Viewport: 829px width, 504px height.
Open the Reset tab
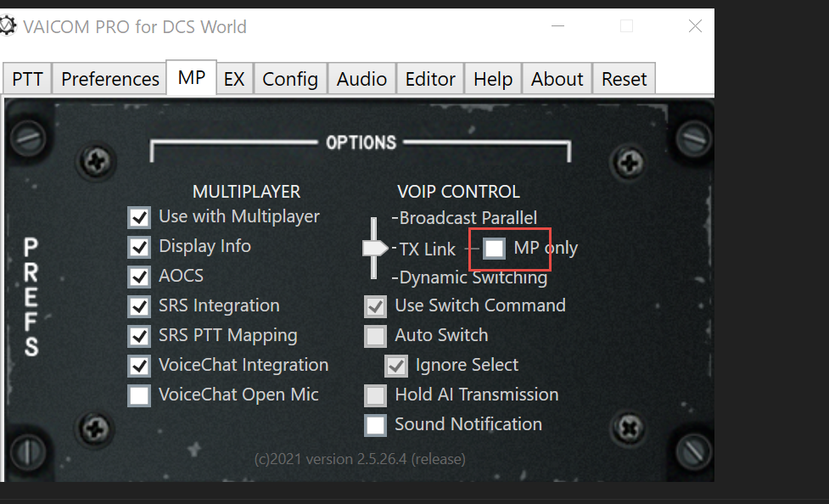[624, 79]
